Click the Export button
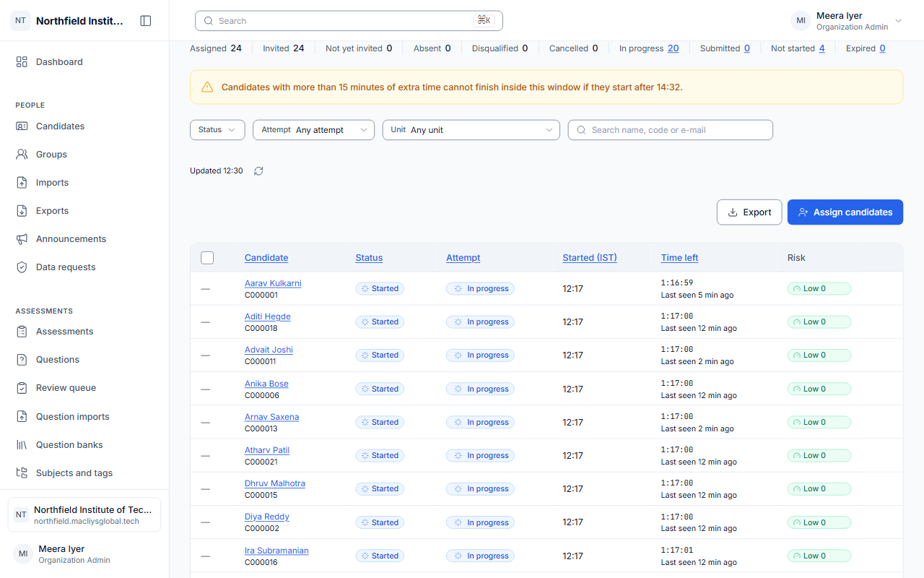The height and width of the screenshot is (578, 924). click(749, 212)
